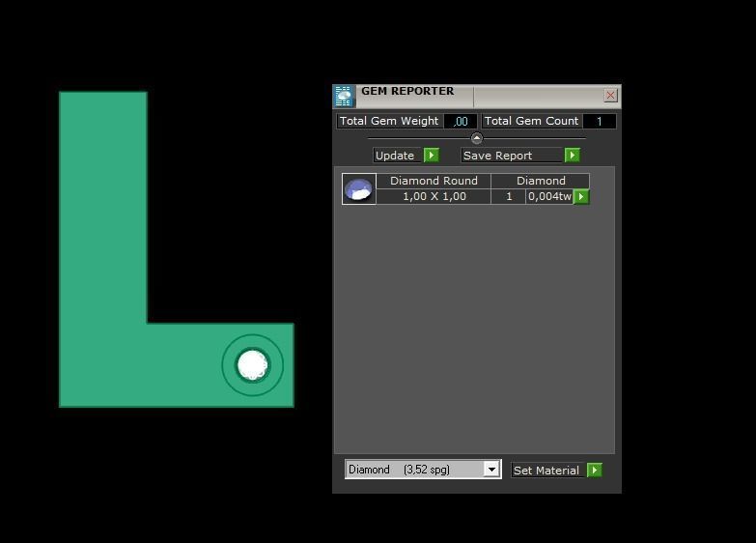Click green arrow next to Set Material

pos(595,470)
